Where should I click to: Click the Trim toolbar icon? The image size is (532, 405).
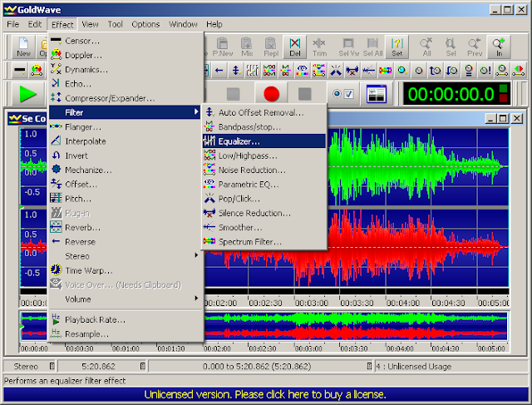[320, 47]
